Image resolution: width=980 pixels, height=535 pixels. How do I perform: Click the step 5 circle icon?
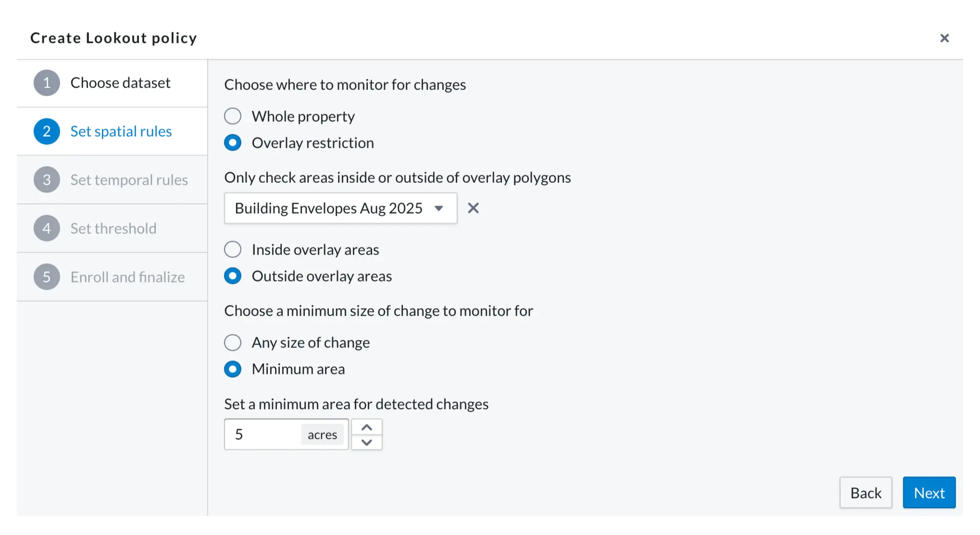pos(47,277)
